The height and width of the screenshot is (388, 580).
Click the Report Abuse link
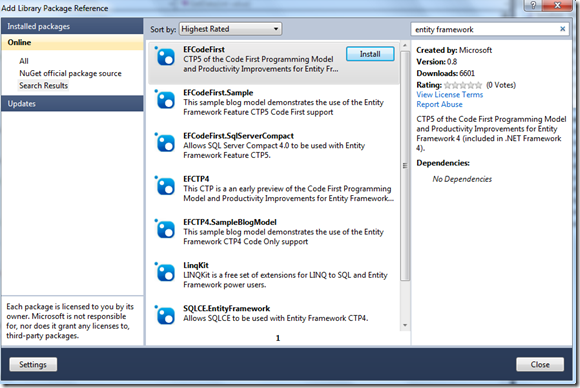coord(439,104)
